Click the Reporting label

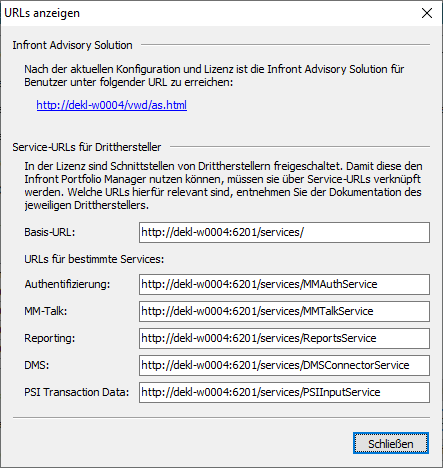[x=50, y=338]
